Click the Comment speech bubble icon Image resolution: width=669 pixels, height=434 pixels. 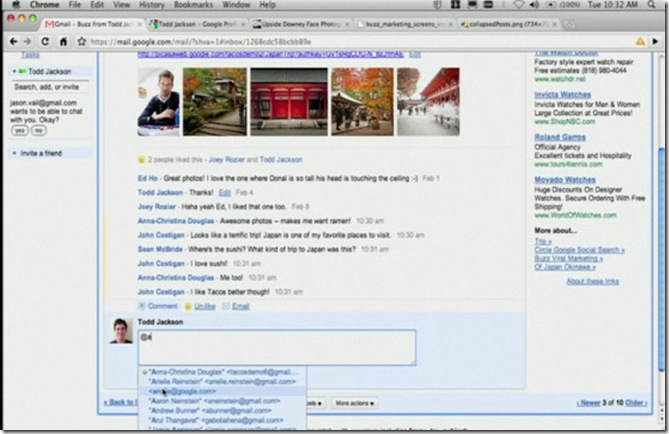(142, 306)
